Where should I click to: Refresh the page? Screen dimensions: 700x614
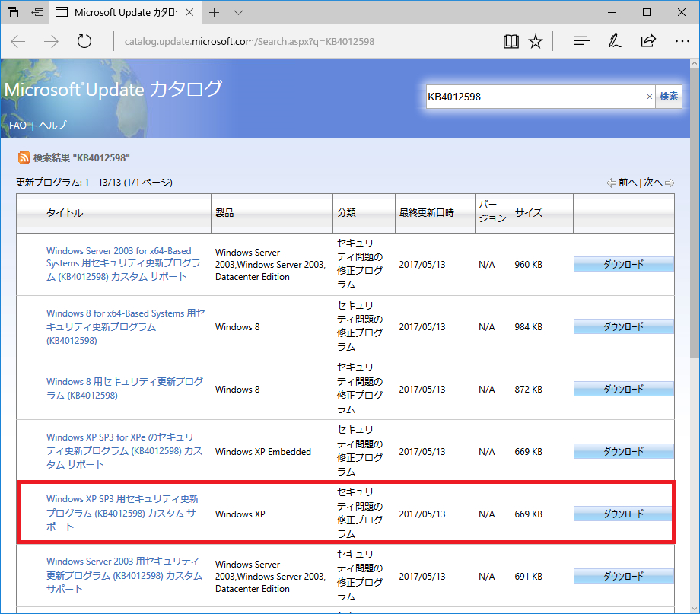pyautogui.click(x=84, y=42)
